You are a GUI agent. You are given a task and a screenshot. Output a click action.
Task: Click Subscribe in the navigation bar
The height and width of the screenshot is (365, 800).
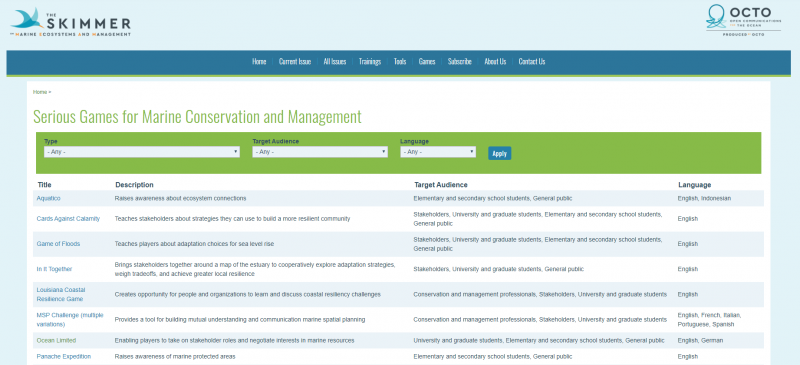(460, 62)
